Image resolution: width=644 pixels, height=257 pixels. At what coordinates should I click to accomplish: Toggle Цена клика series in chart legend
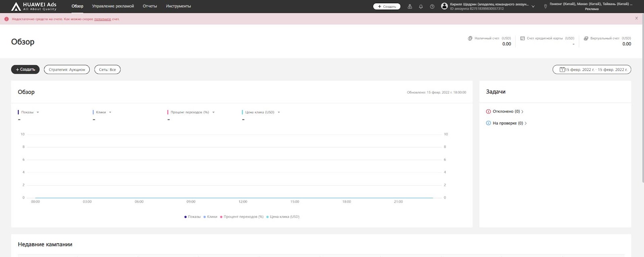tap(283, 217)
